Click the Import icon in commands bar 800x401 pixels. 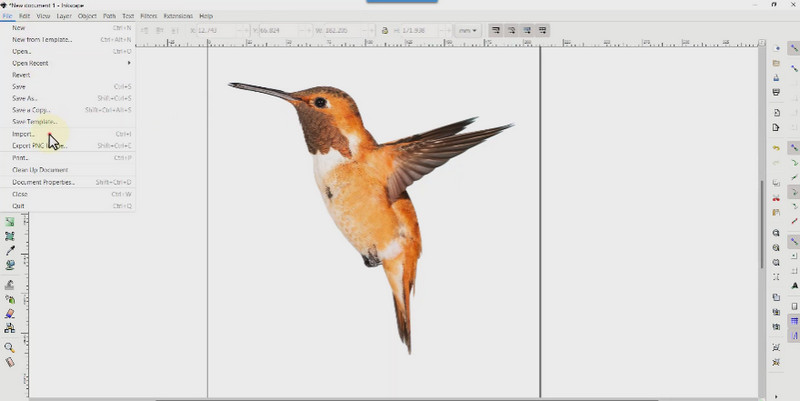(x=776, y=113)
